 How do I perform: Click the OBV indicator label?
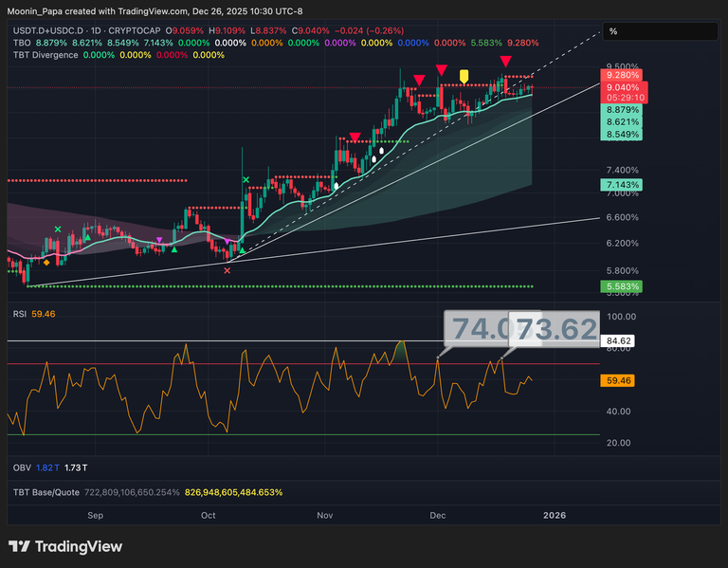click(x=22, y=469)
